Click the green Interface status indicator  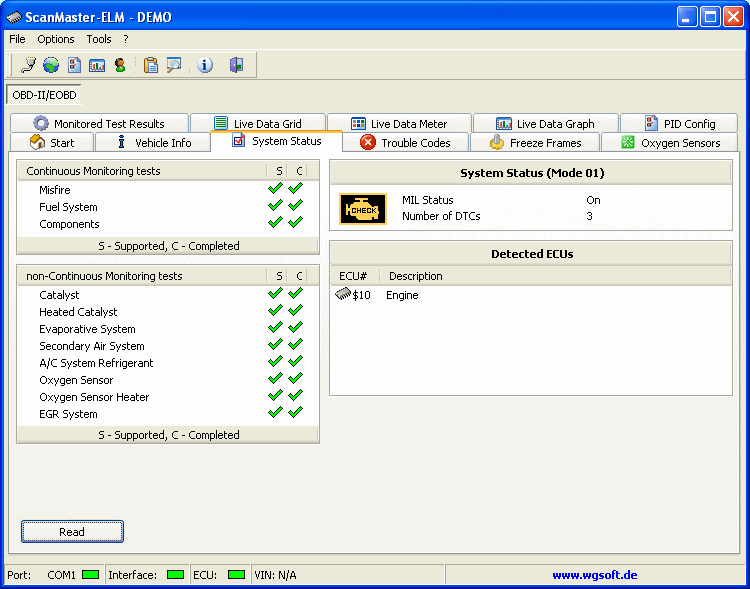coord(176,574)
